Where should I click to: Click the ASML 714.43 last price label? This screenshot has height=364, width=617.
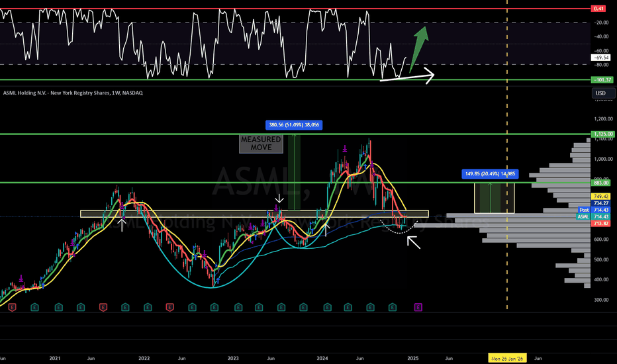(593, 217)
